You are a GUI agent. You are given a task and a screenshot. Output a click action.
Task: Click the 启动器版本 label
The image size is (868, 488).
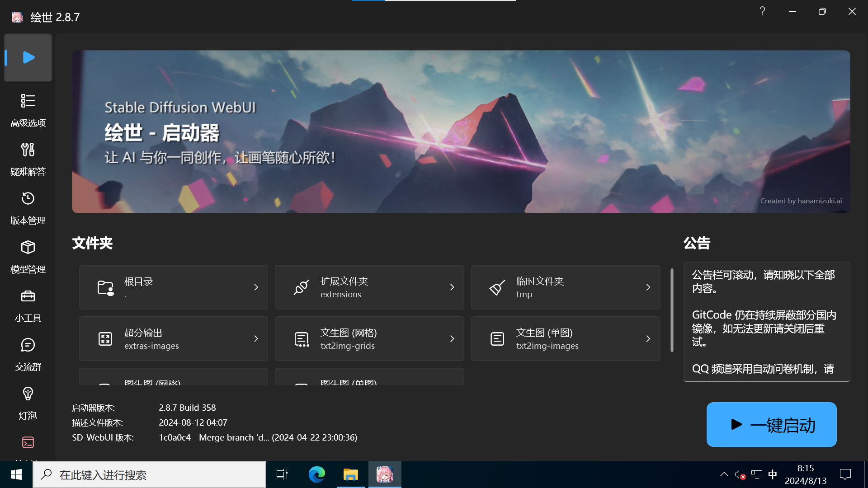coord(93,408)
